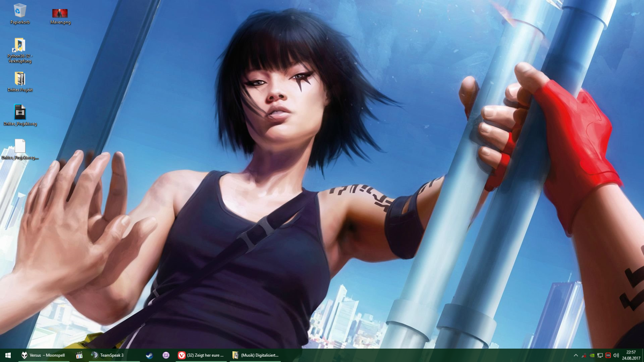Show hidden system tray icons
This screenshot has height=362, width=644.
point(576,355)
